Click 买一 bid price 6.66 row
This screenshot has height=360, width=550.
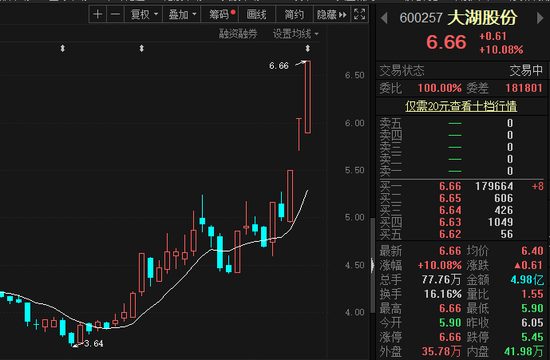[462, 186]
